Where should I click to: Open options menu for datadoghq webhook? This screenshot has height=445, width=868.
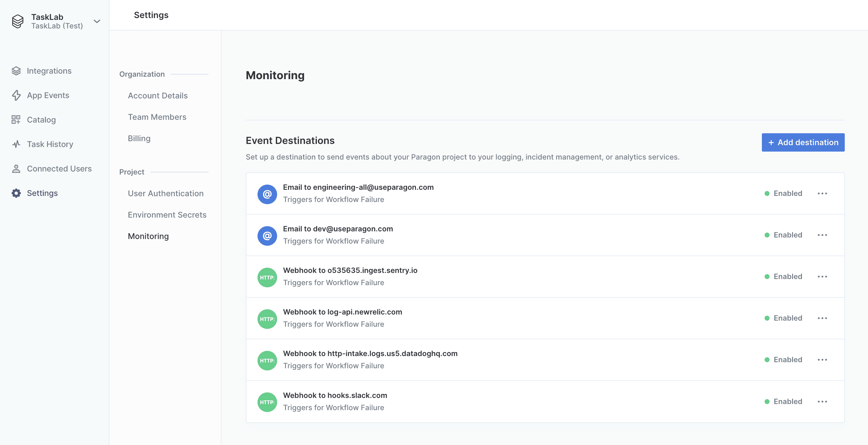pos(822,360)
